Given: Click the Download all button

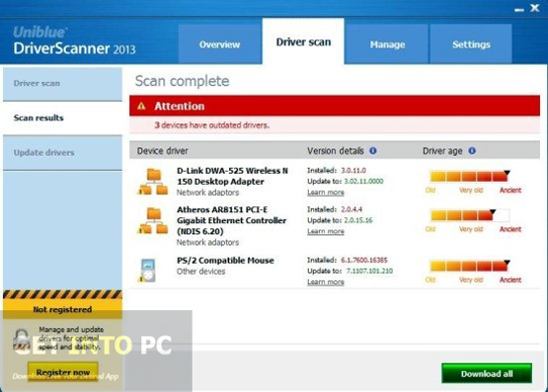Looking at the screenshot, I should point(487,373).
